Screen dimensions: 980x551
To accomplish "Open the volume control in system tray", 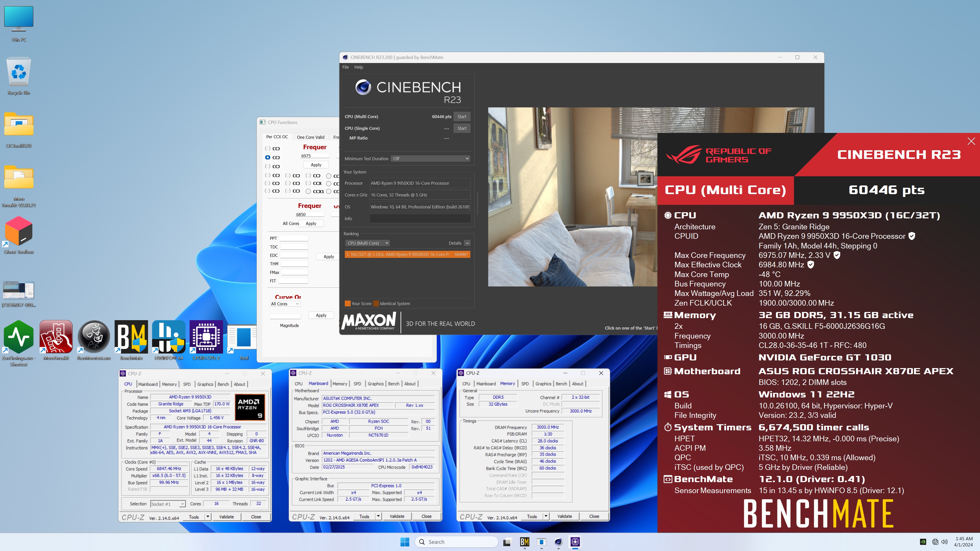I will pos(945,542).
